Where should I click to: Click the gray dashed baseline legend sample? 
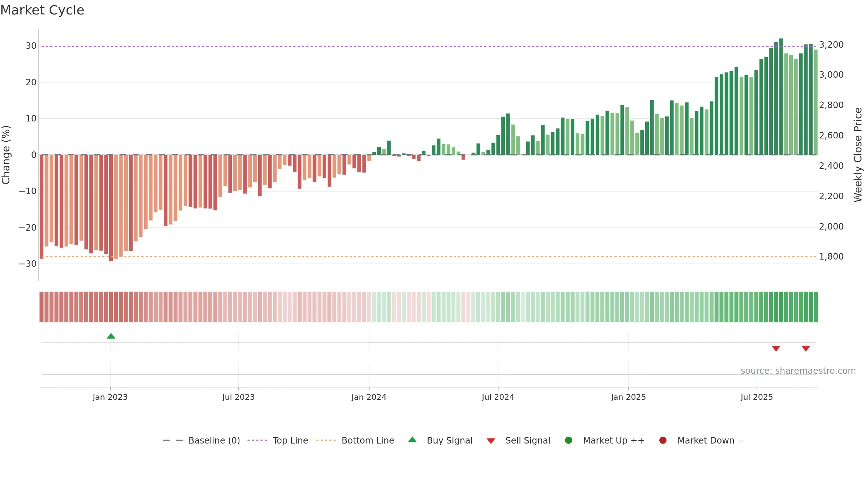coord(173,440)
